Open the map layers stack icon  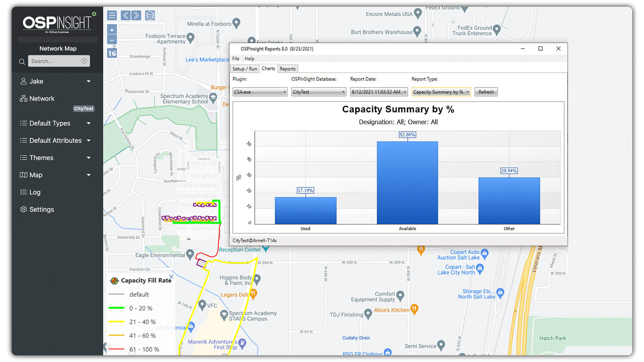(150, 15)
